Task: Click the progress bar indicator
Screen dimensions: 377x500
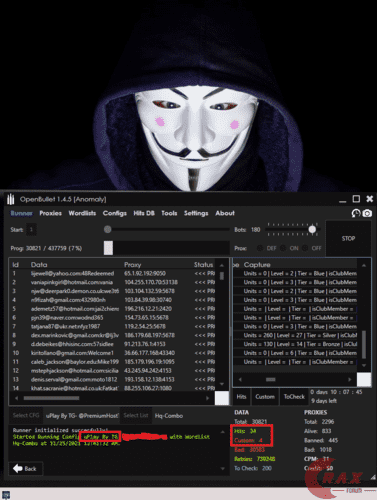Action: (108, 248)
